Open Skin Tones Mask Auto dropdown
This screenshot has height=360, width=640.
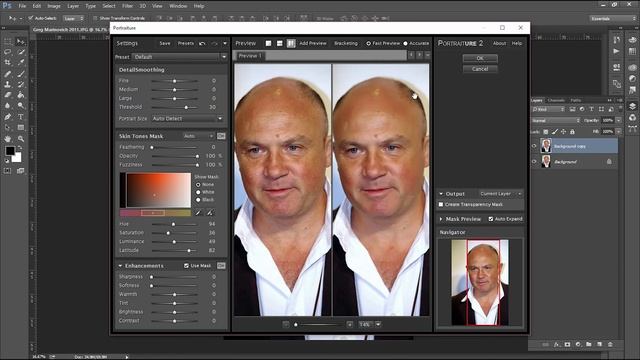pos(199,136)
